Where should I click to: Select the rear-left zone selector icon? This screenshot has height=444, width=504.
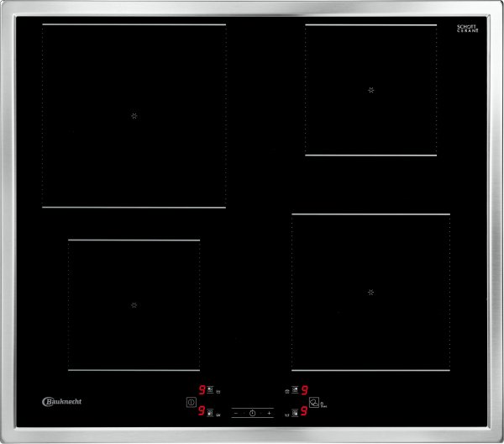[x=210, y=390]
